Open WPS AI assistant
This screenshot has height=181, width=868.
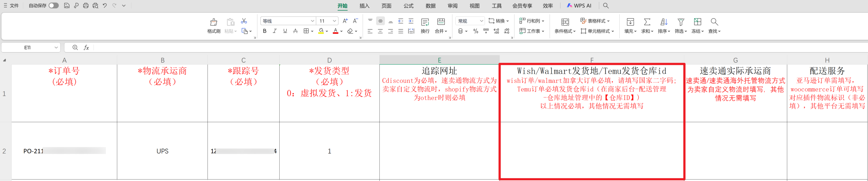point(579,6)
